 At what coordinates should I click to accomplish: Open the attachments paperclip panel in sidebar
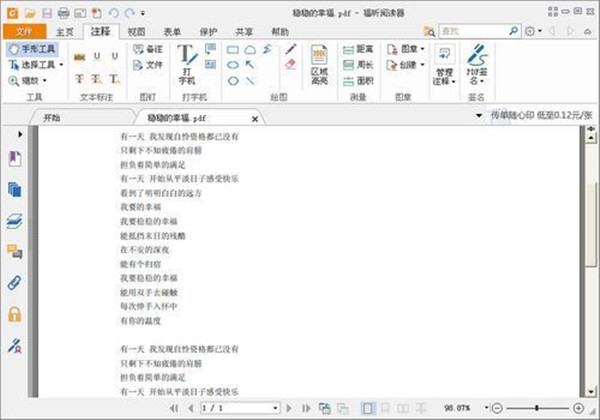pyautogui.click(x=15, y=283)
